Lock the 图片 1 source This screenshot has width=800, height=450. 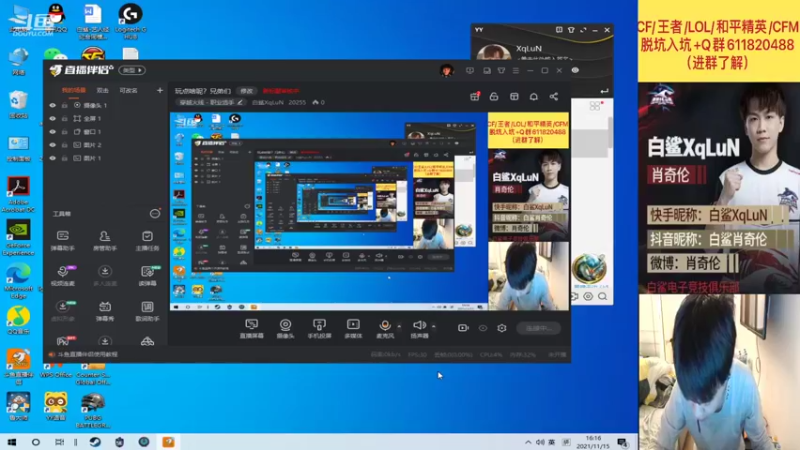[x=65, y=158]
